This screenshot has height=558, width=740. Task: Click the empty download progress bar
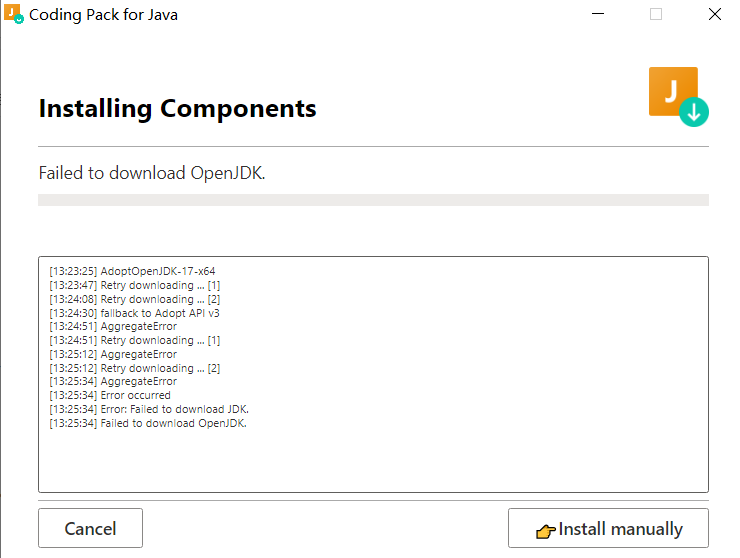[x=373, y=200]
